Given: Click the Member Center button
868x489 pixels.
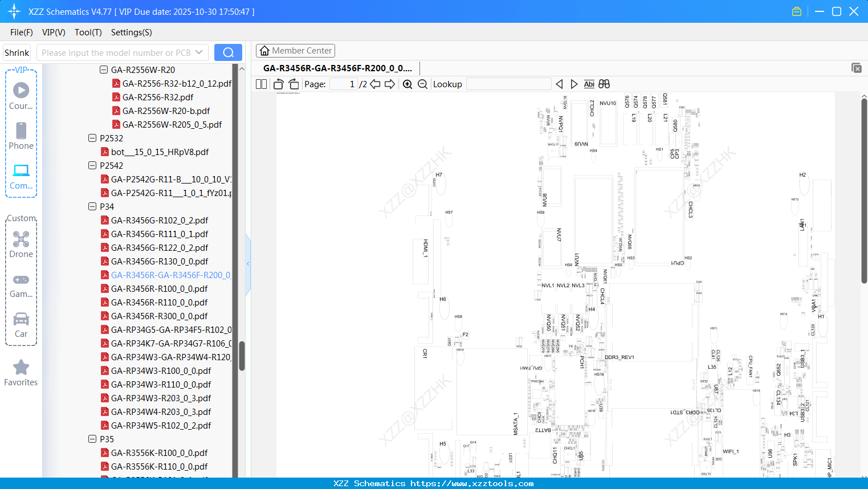Looking at the screenshot, I should [296, 51].
